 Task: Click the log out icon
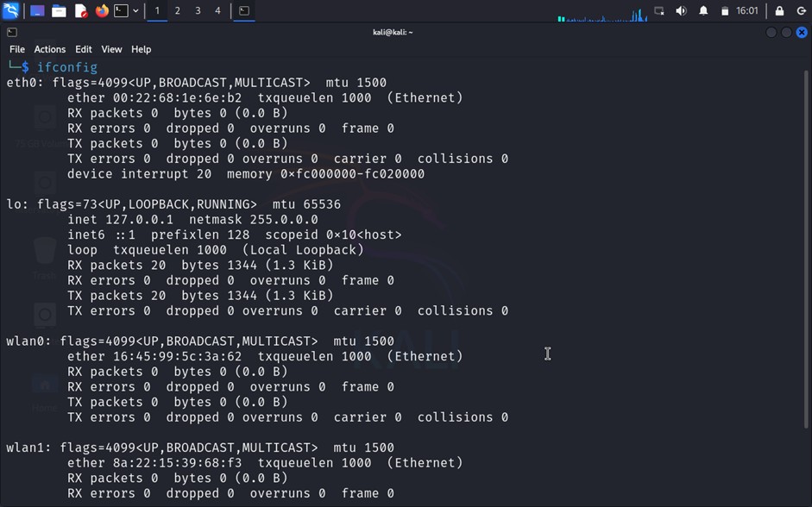coord(801,10)
